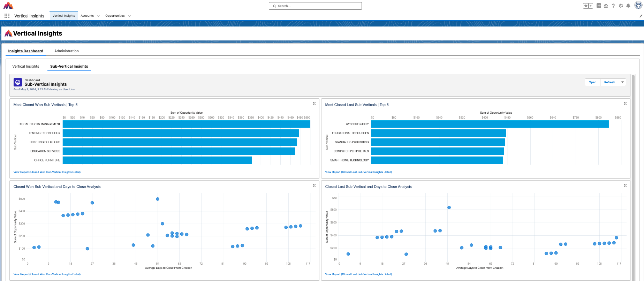The width and height of the screenshot is (644, 281).
Task: Expand the Most Closed Won chart
Action: [x=314, y=104]
